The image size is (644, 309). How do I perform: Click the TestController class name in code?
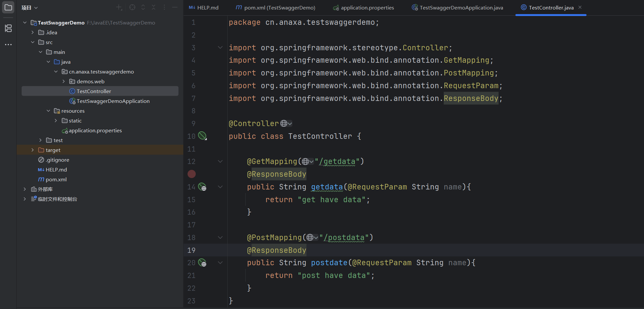[320, 136]
